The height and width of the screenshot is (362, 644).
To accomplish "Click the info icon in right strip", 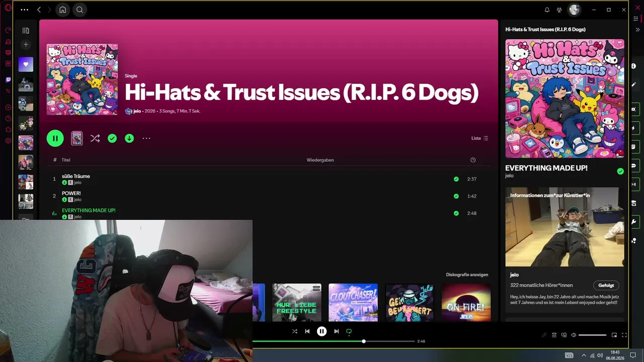I will 634,66.
